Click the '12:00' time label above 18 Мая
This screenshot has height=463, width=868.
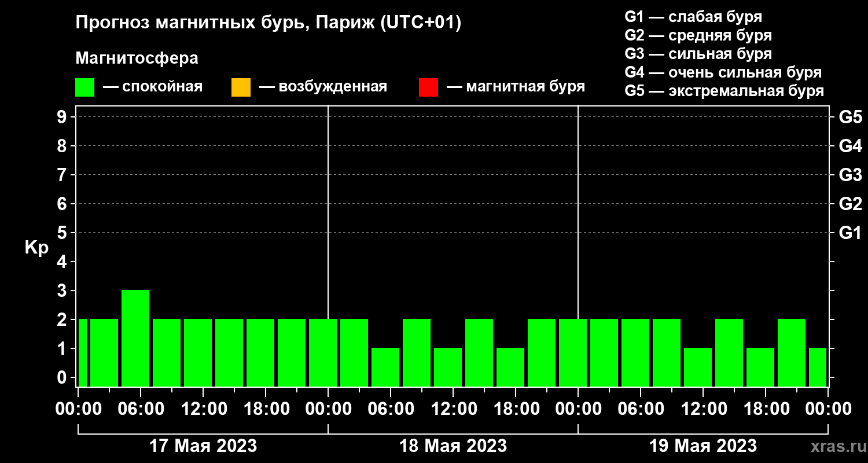[453, 409]
